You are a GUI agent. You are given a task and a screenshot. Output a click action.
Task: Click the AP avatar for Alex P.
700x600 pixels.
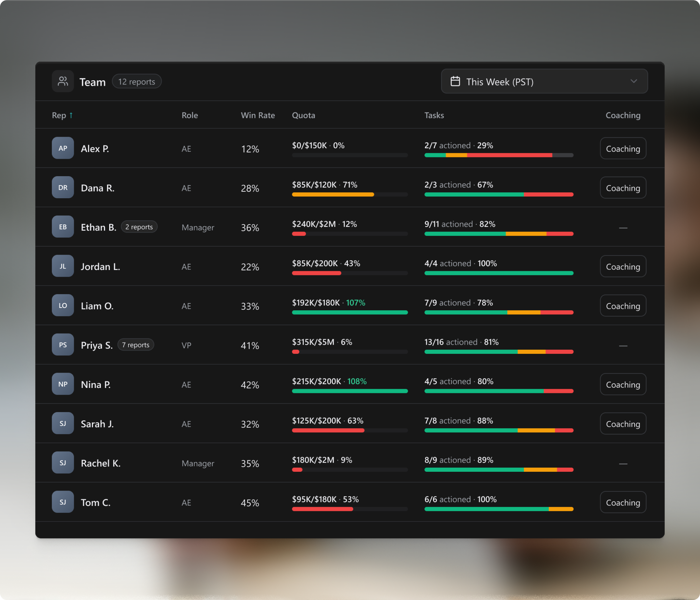[63, 148]
